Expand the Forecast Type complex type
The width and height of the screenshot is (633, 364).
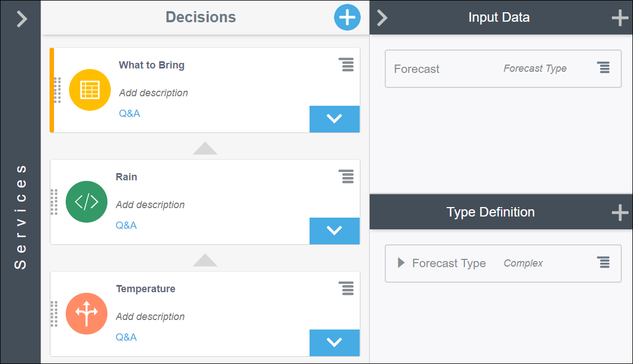401,263
